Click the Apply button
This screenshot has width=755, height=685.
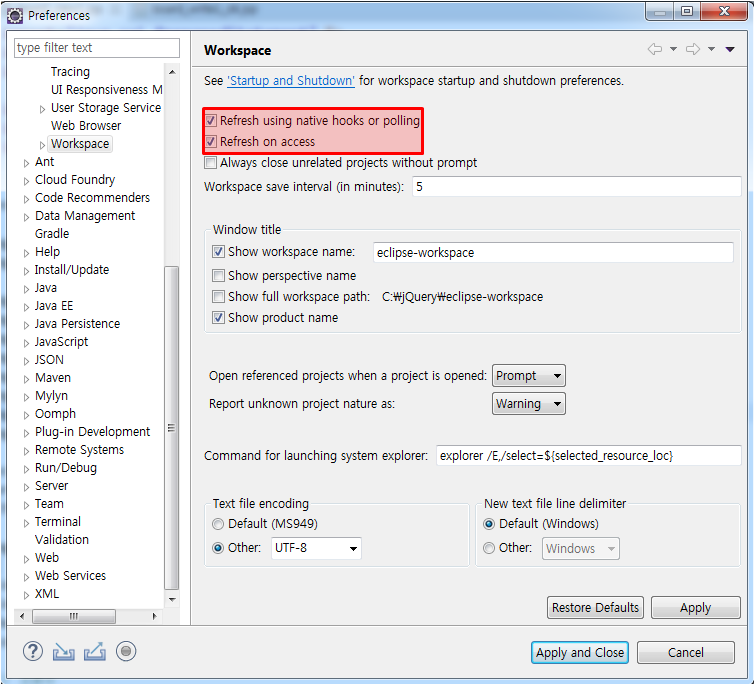tap(695, 607)
